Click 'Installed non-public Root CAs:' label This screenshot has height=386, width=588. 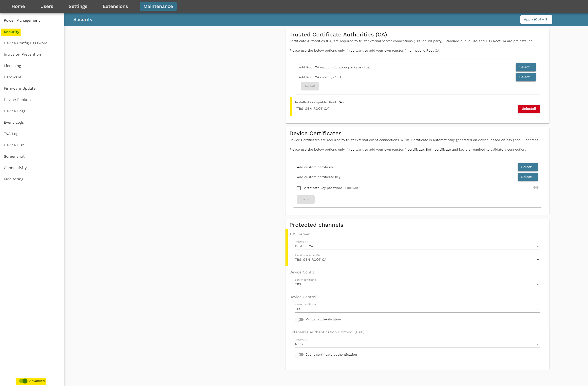(x=320, y=102)
